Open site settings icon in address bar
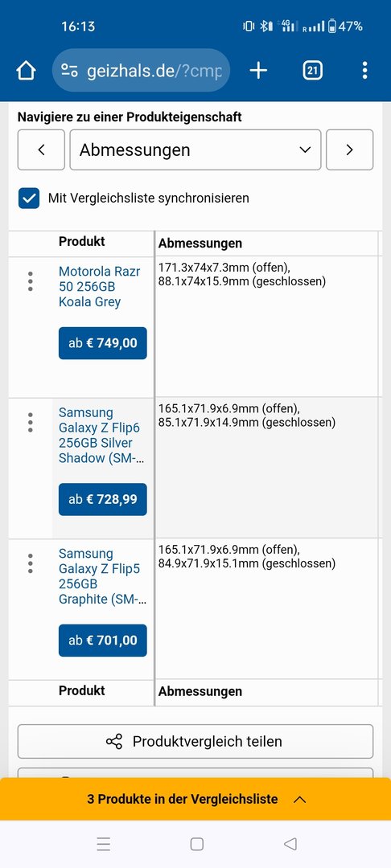The image size is (391, 868). (x=69, y=70)
